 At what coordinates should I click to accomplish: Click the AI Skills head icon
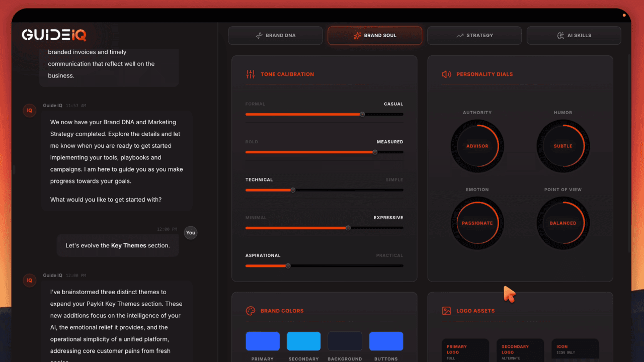coord(560,36)
